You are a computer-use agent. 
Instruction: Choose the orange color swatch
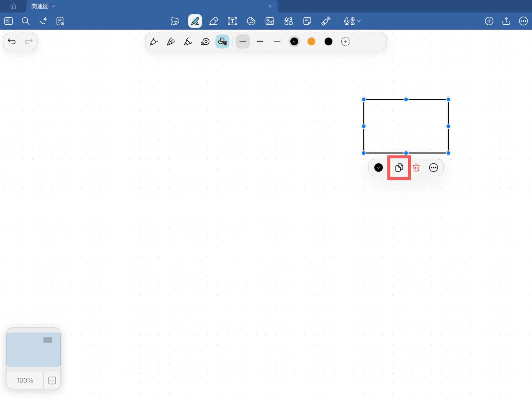pos(311,42)
